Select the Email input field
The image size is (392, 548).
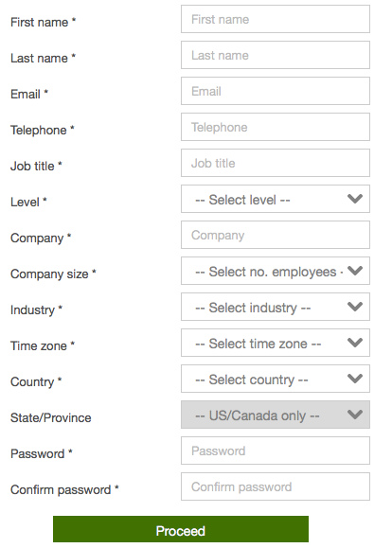(276, 91)
